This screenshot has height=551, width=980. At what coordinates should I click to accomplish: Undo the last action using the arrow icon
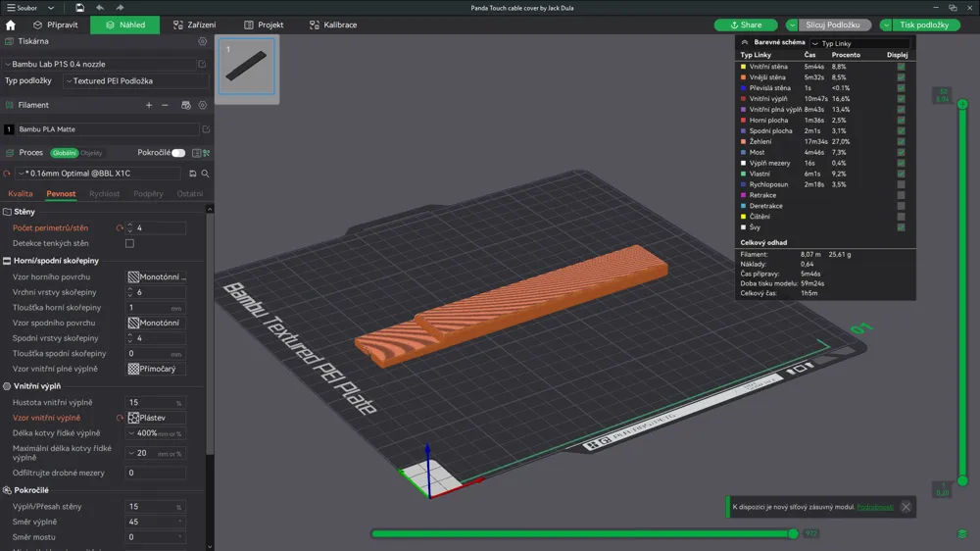coord(100,8)
